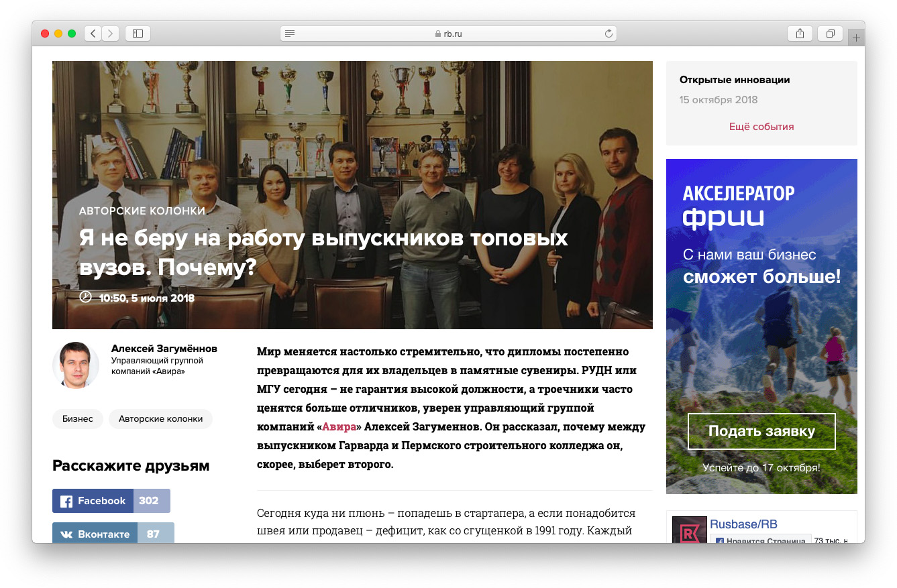Click the Расскажите друзьям heading

coord(131,466)
